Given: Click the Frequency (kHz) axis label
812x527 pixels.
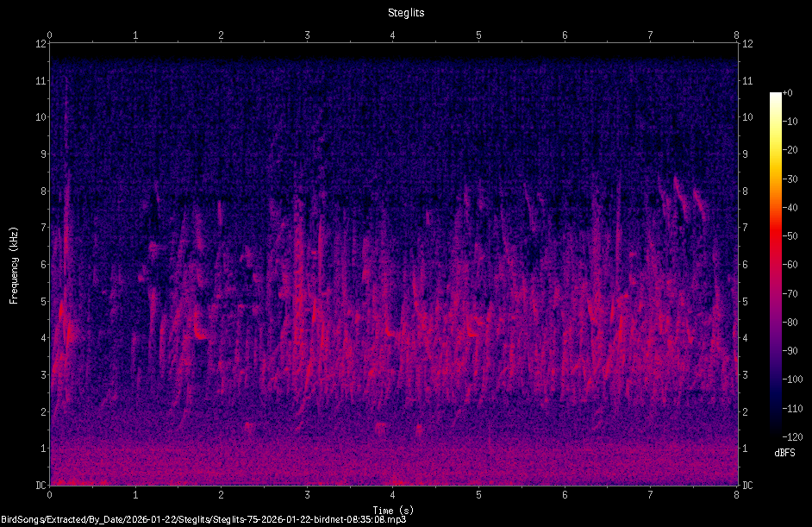Looking at the screenshot, I should (14, 266).
